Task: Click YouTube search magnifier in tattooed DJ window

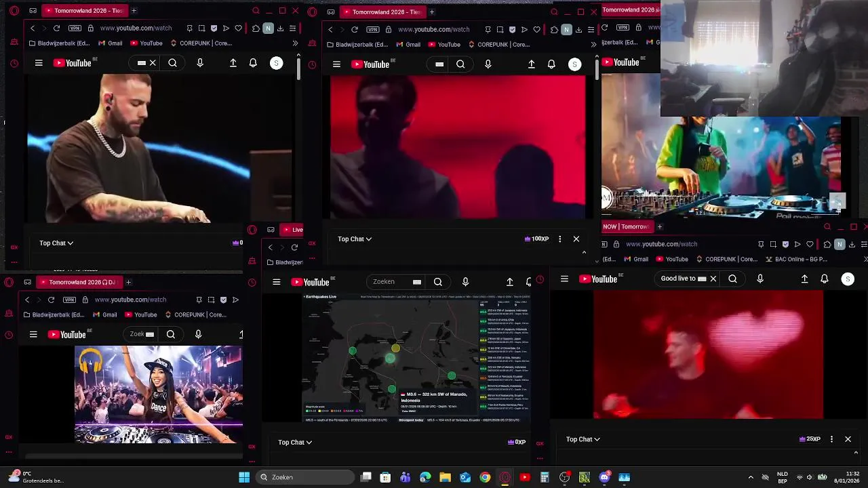Action: click(172, 63)
